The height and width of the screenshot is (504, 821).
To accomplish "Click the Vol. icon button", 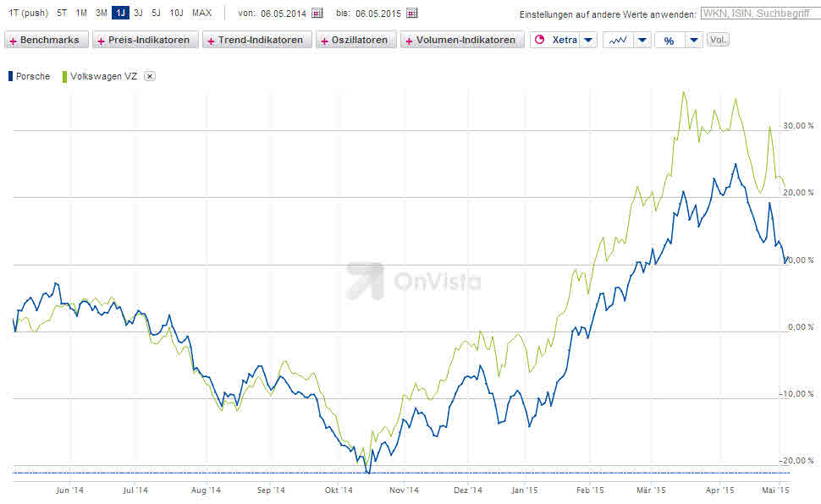I will point(717,38).
